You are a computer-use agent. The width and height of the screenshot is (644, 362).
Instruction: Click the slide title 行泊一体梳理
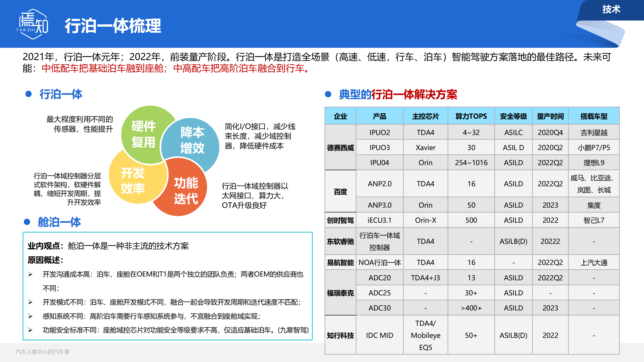[x=113, y=26]
